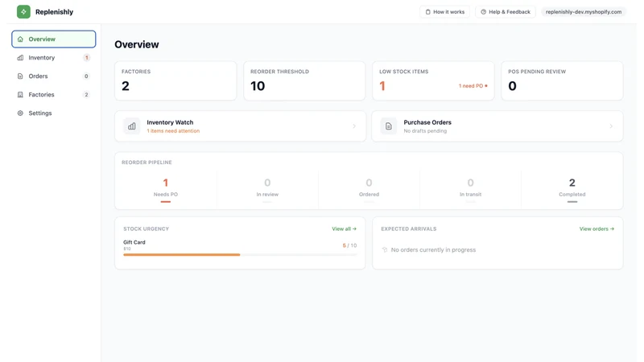Click 'No orders currently in progress' text

click(x=433, y=249)
